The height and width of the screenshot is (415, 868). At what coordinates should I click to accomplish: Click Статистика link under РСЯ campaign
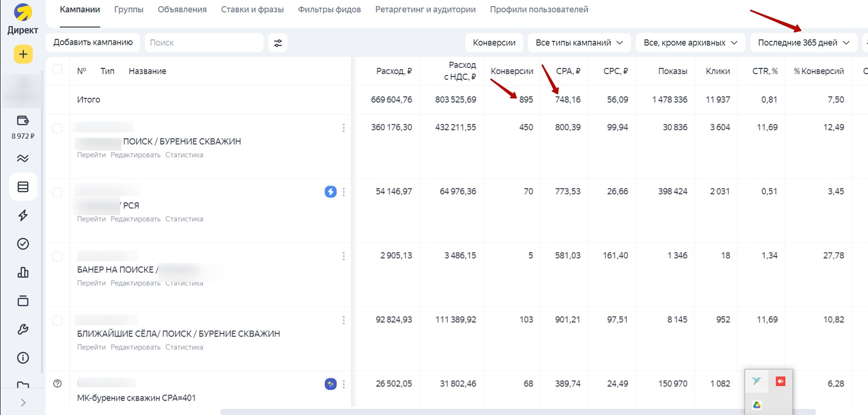point(184,219)
